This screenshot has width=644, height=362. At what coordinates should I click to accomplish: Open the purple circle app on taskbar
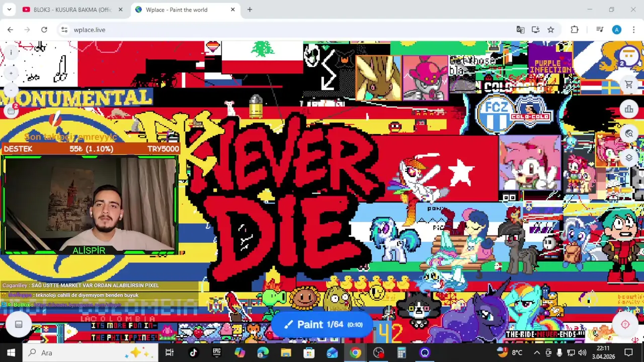(425, 352)
